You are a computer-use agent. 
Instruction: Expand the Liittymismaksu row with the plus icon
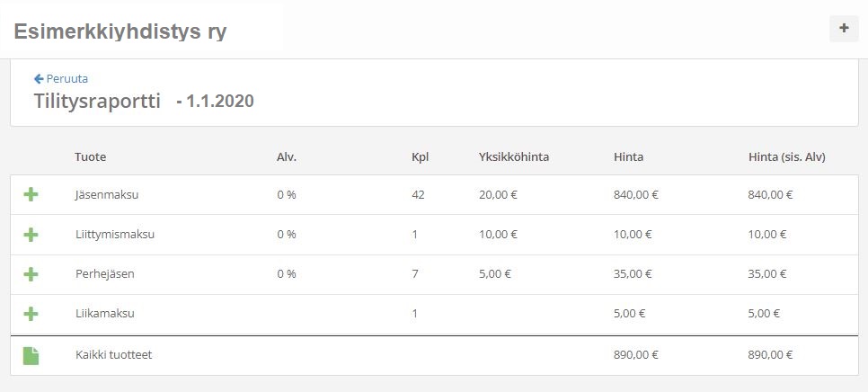pyautogui.click(x=31, y=235)
